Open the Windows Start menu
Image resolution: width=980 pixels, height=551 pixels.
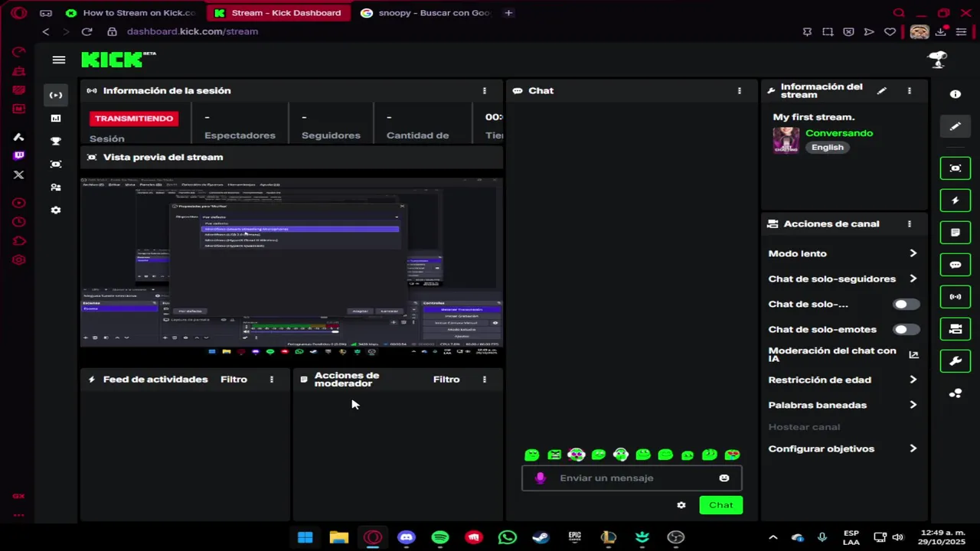(305, 537)
